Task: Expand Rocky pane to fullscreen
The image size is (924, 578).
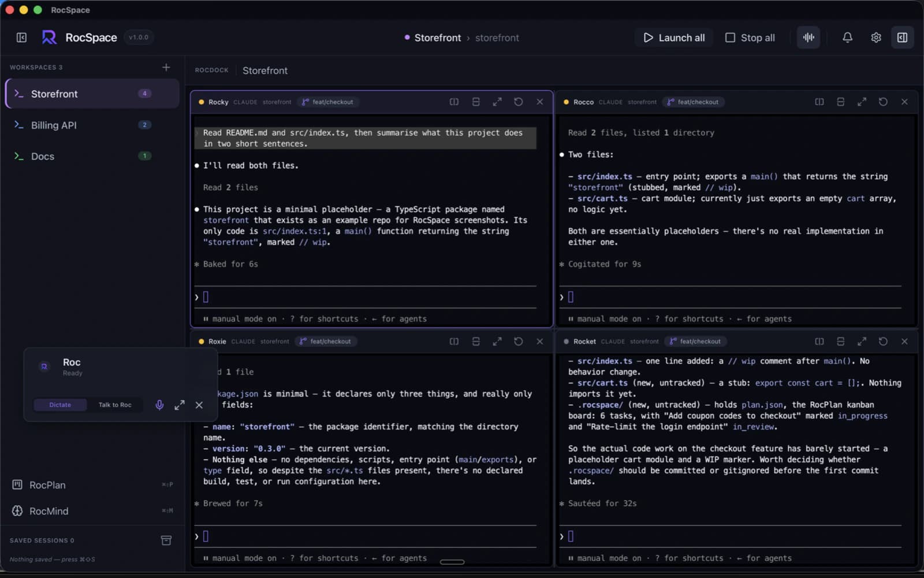Action: pos(497,102)
